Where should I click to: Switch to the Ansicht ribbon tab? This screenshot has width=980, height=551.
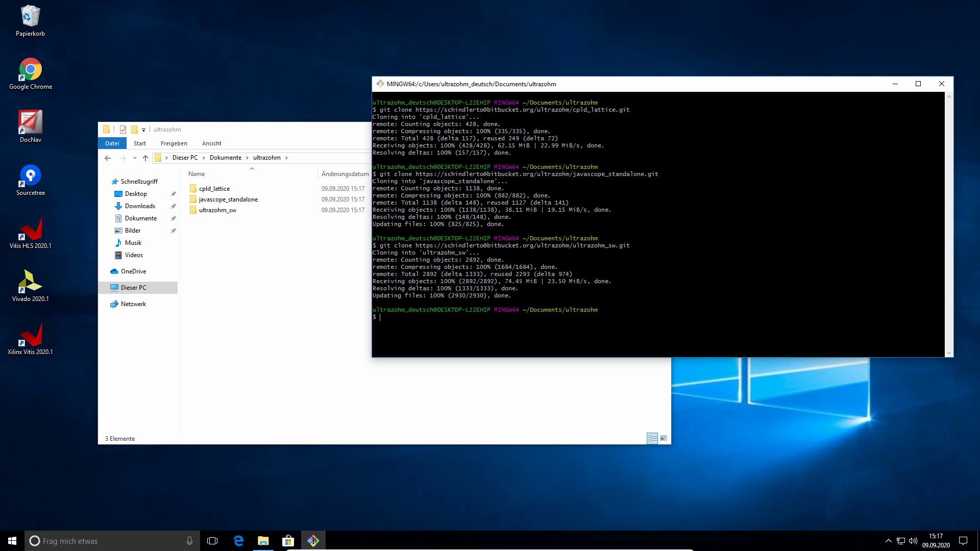211,143
